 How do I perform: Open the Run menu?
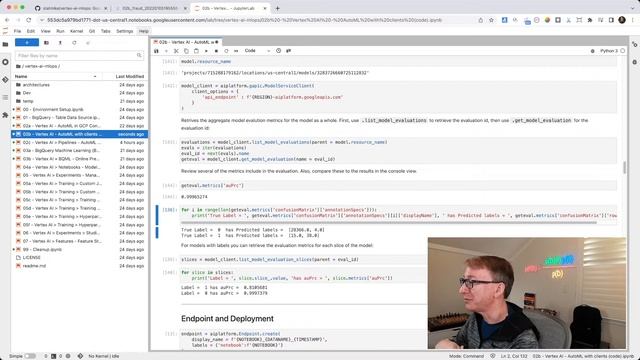pyautogui.click(x=60, y=31)
